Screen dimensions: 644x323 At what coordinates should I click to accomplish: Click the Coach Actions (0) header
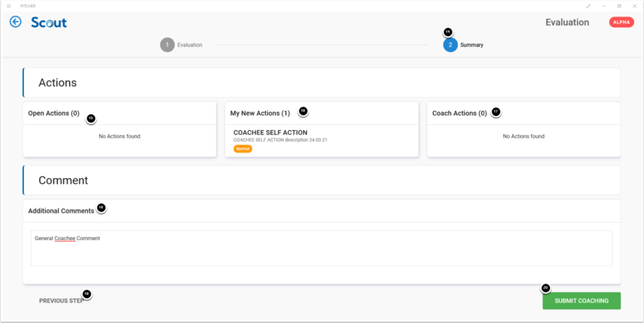(459, 114)
